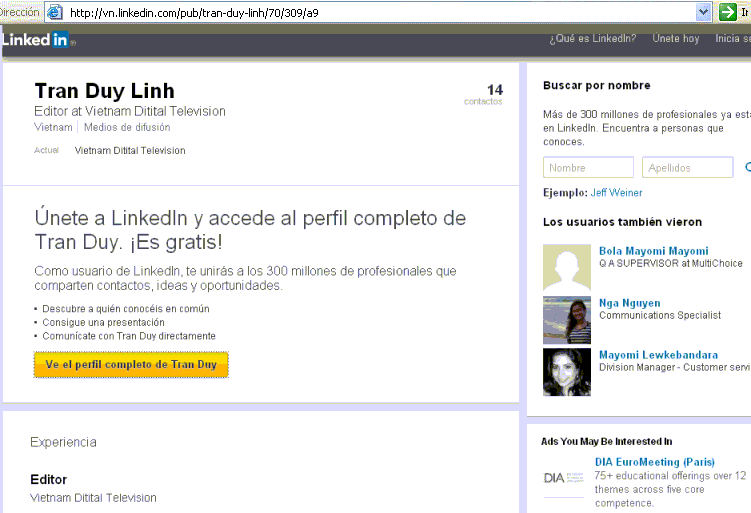This screenshot has width=751, height=513.
Task: Open the Jeff Weiner example link
Action: click(616, 193)
